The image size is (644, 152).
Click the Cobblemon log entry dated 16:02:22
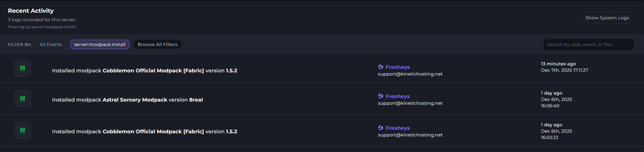tap(144, 131)
